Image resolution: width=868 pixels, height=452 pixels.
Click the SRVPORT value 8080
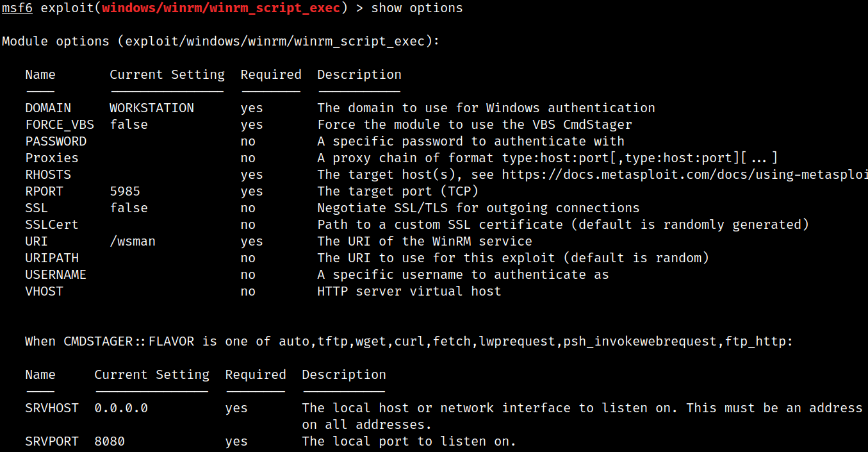[110, 441]
